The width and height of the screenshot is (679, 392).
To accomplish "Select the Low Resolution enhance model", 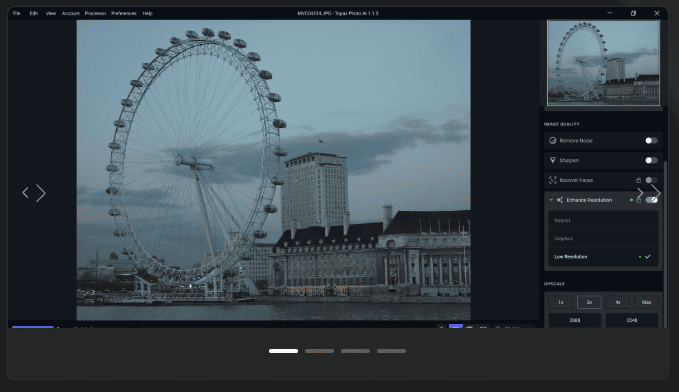I will [603, 257].
